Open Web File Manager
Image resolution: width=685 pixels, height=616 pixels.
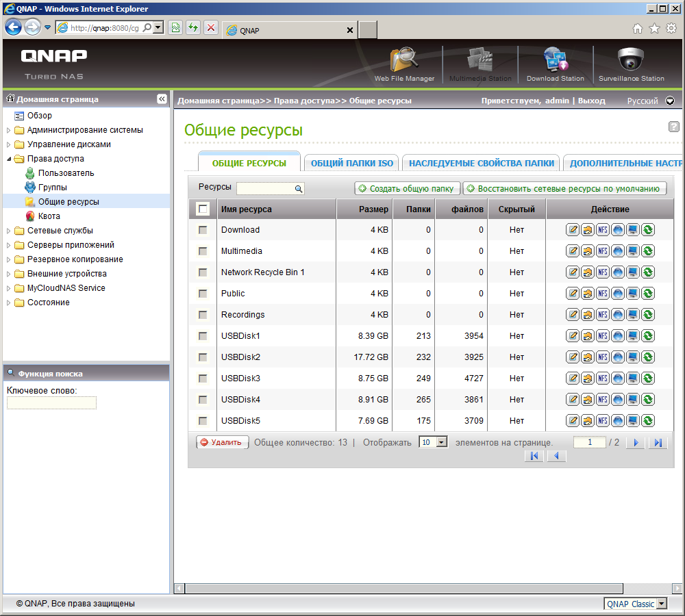click(404, 64)
